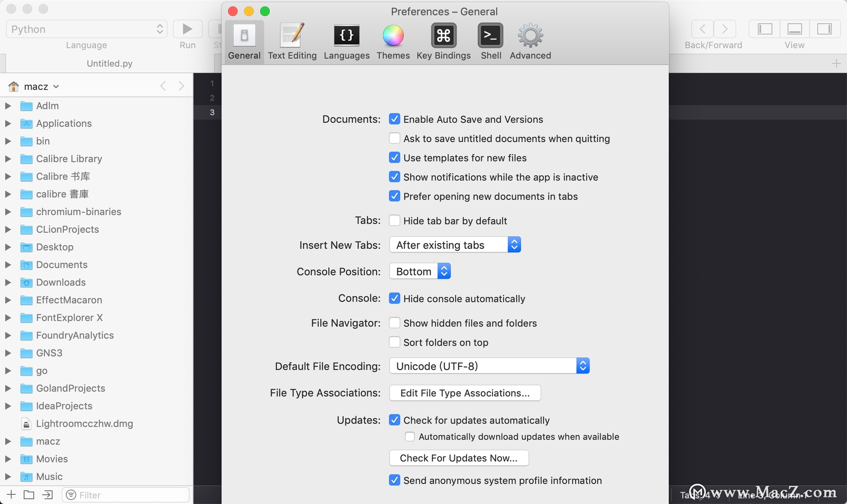
Task: Click the toolbar Forward arrow button
Action: (725, 29)
